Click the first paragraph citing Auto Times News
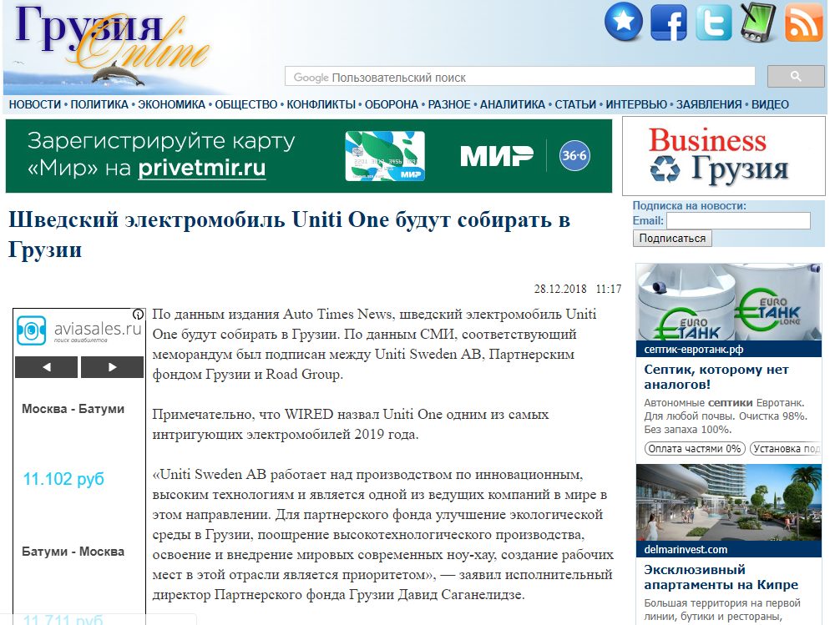This screenshot has height=625, width=840. tap(374, 344)
